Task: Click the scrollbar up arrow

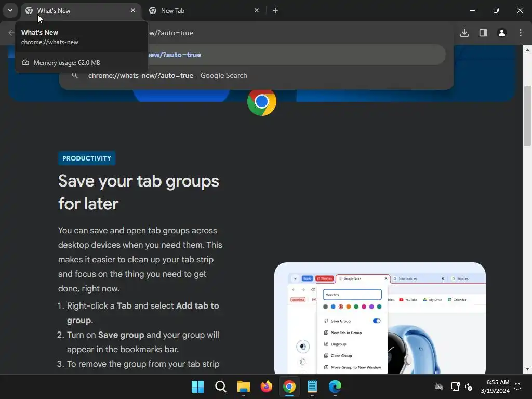Action: coord(527,49)
